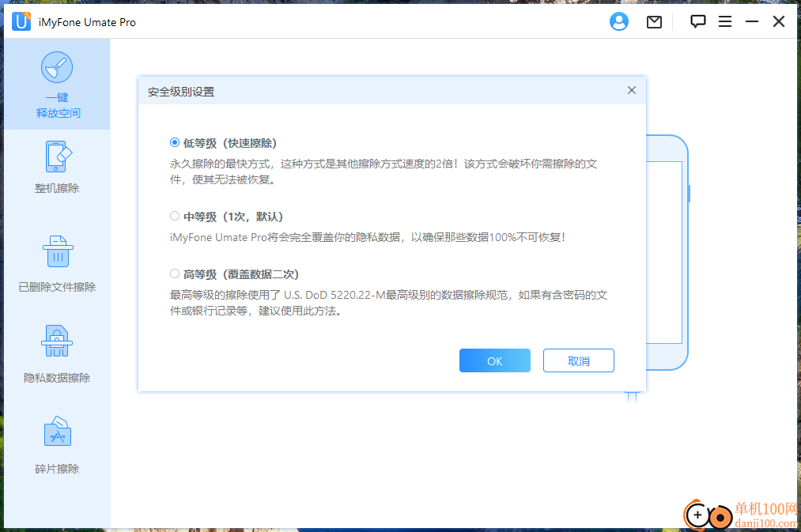Open the 已删除文件擦除 trash icon
This screenshot has height=532, width=801.
pyautogui.click(x=58, y=251)
